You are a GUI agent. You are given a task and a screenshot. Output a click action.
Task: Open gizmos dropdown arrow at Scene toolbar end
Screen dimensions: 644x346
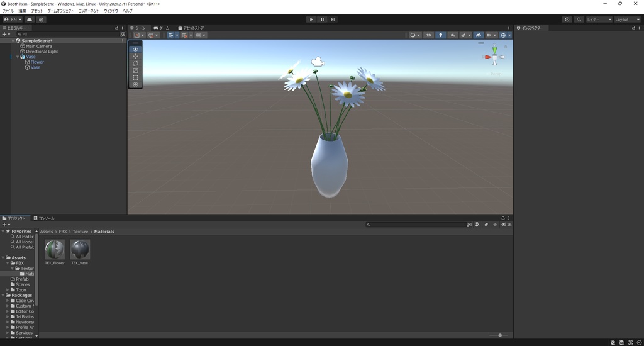pyautogui.click(x=509, y=35)
